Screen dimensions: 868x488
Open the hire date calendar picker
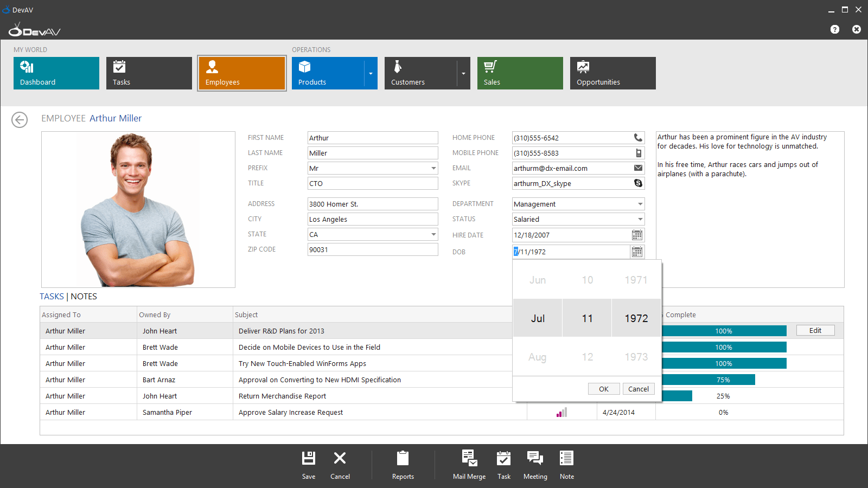tap(637, 235)
